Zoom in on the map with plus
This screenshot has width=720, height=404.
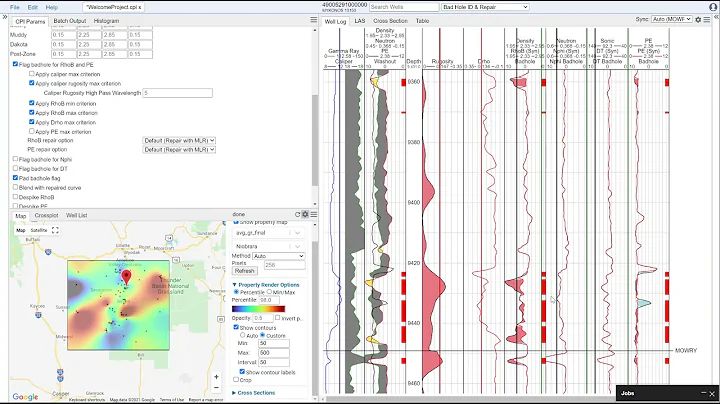[216, 377]
